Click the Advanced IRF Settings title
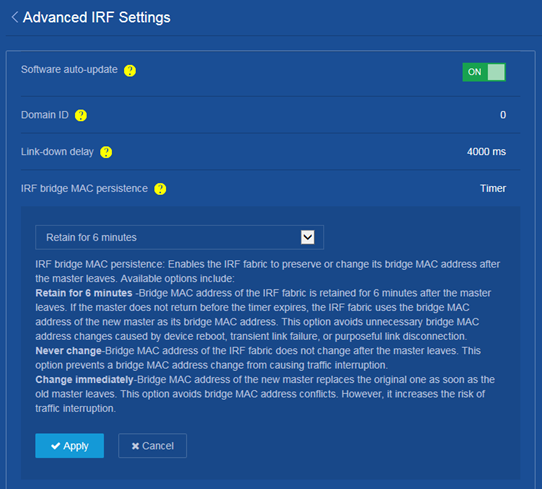 (96, 17)
